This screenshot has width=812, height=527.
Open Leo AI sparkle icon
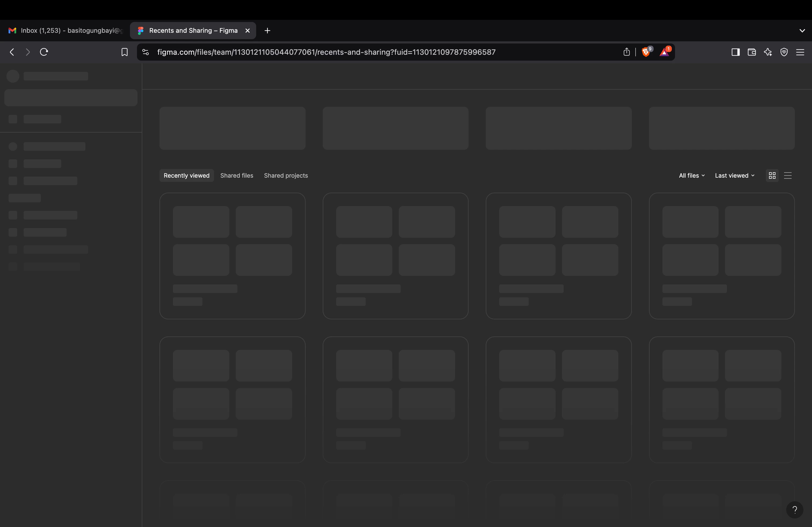(768, 52)
